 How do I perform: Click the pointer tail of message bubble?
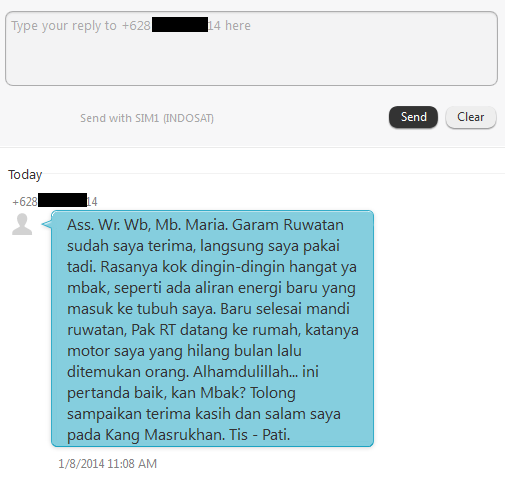coord(47,224)
